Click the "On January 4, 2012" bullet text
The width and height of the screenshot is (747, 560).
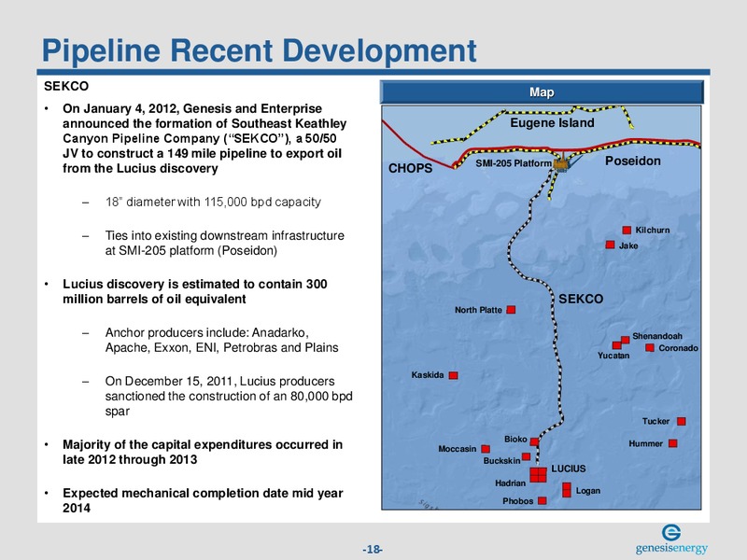[x=204, y=138]
